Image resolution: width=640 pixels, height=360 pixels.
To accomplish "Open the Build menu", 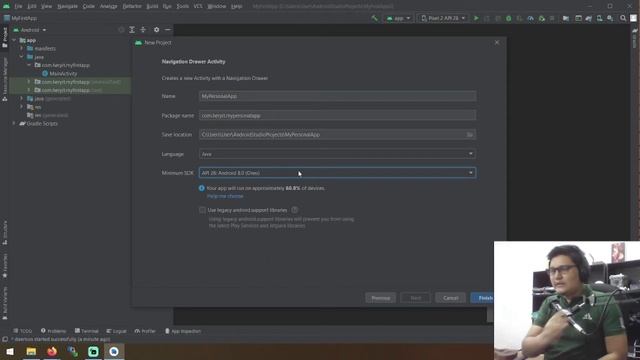I will tap(152, 6).
